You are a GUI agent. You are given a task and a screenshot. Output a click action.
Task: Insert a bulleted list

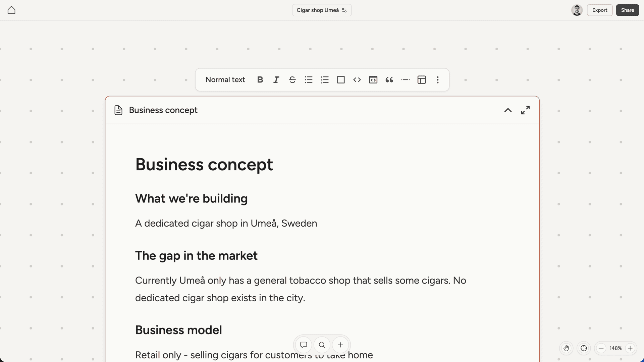click(308, 80)
